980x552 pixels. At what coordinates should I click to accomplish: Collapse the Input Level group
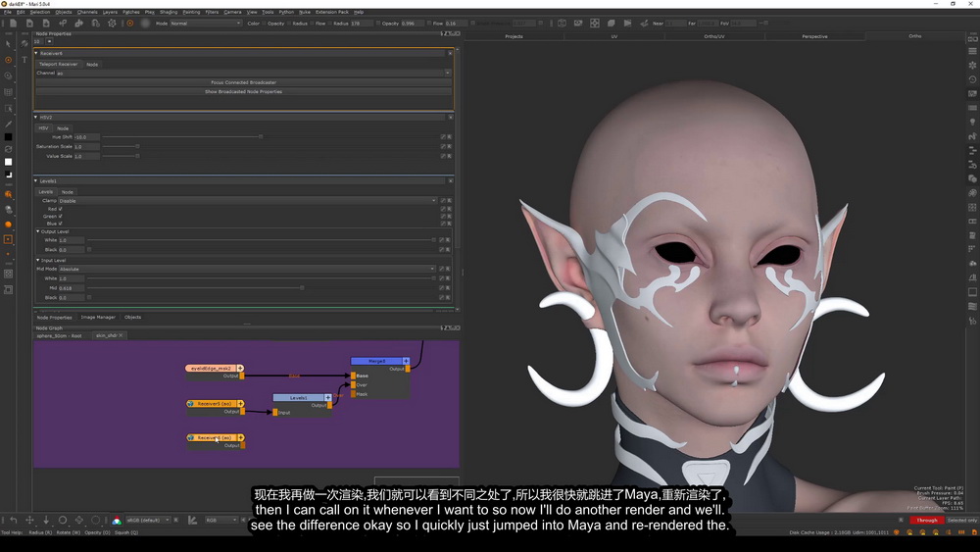tap(38, 260)
